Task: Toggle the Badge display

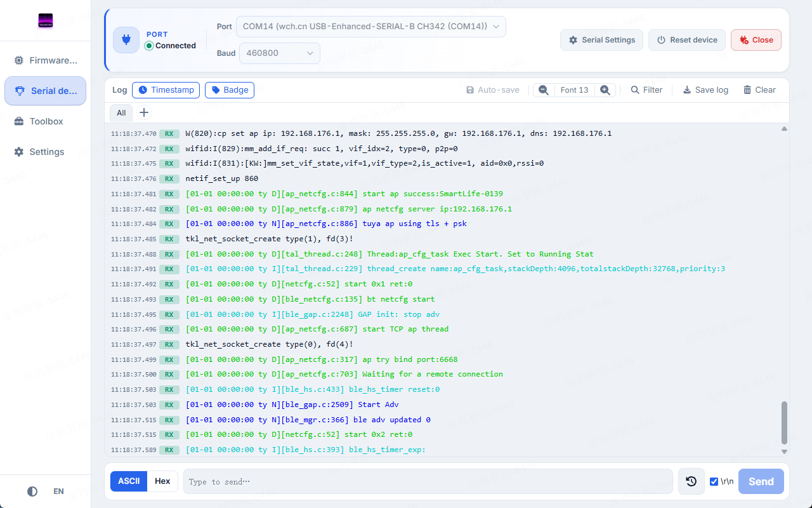Action: pyautogui.click(x=230, y=90)
